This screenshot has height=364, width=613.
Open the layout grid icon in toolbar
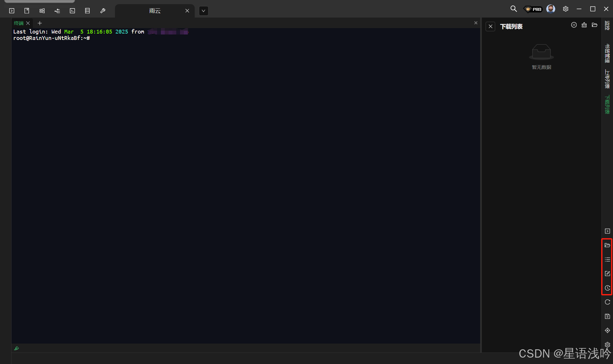[42, 11]
